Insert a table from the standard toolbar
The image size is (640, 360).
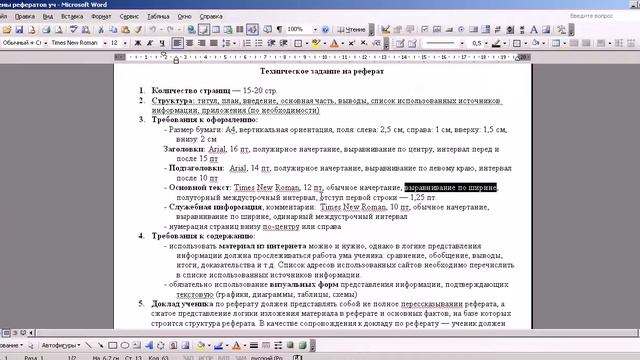[216, 30]
